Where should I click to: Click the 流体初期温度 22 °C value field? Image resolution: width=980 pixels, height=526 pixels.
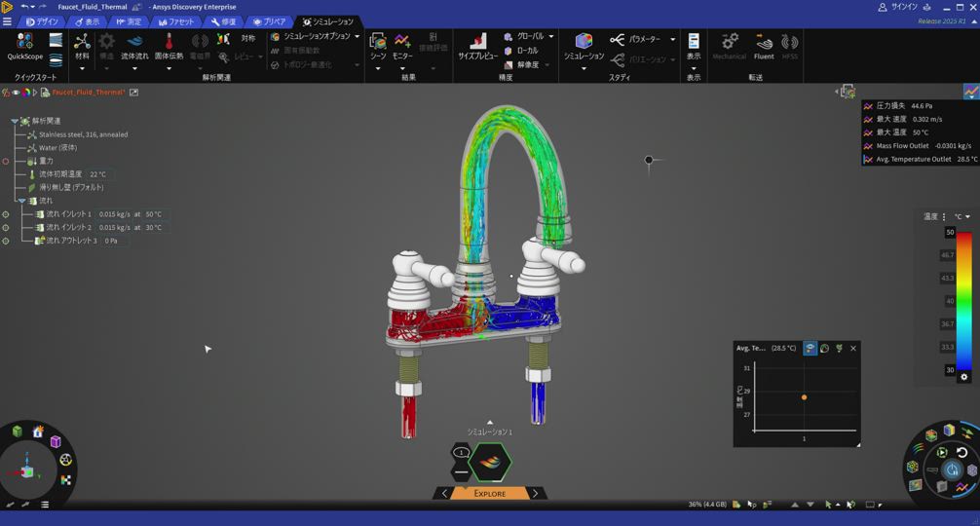click(x=97, y=174)
